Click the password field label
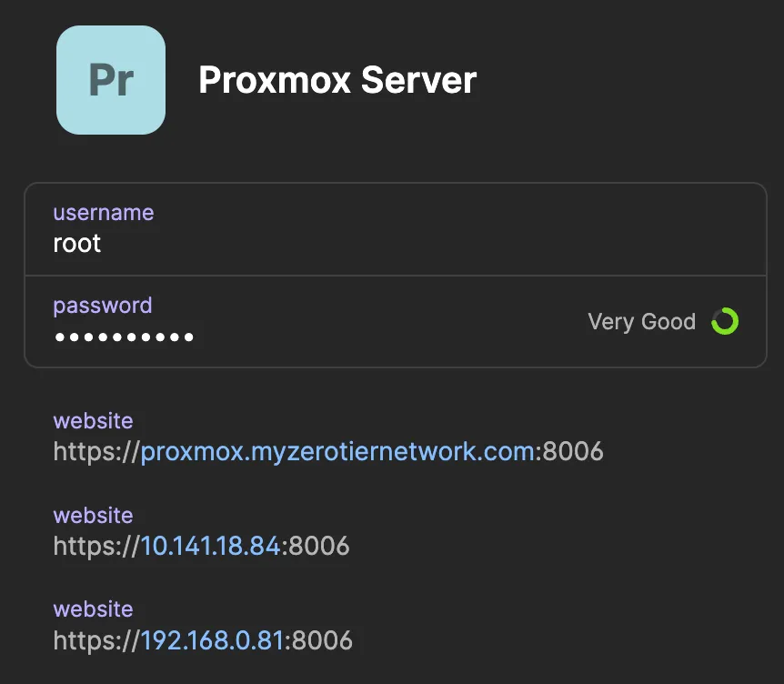Screen dimensions: 784x684 click(102, 306)
